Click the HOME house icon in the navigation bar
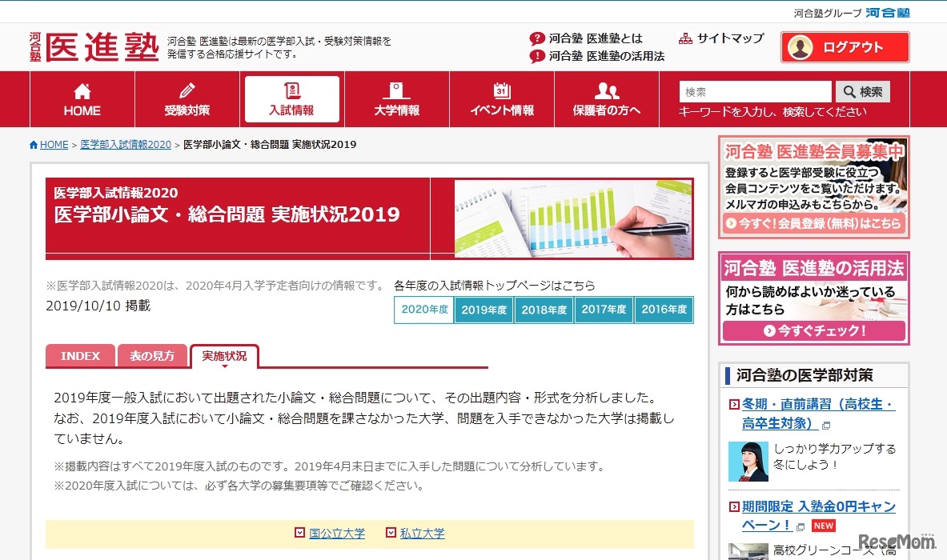The image size is (947, 560). [x=81, y=90]
